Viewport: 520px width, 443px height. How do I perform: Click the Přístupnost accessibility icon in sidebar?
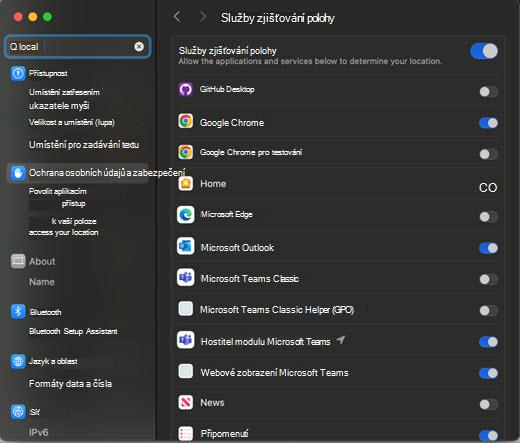point(18,73)
